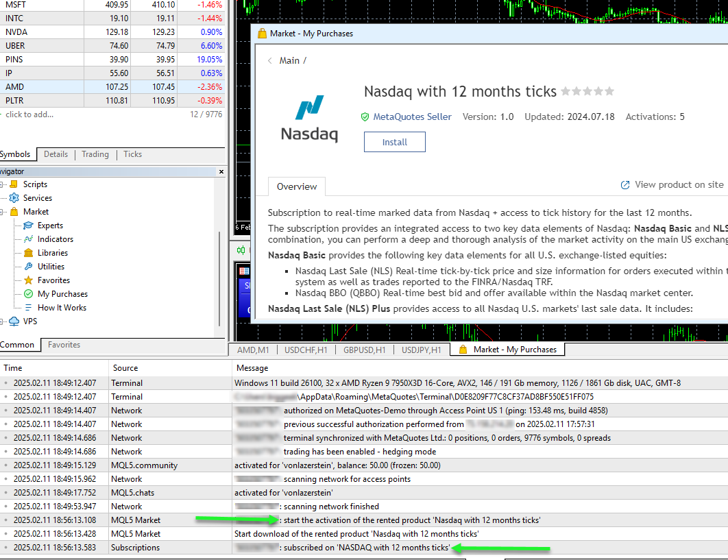
Task: Open the USDCHF,H1 chart tab
Action: [x=306, y=350]
